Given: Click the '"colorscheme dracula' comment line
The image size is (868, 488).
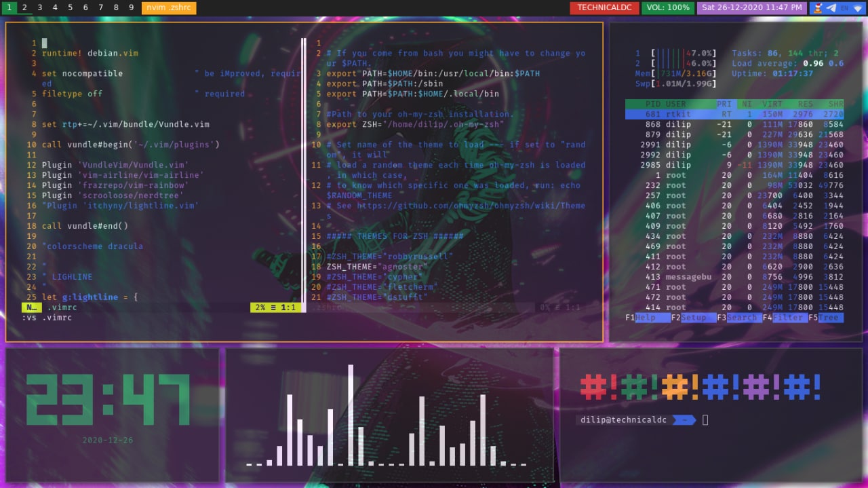Looking at the screenshot, I should click(92, 246).
